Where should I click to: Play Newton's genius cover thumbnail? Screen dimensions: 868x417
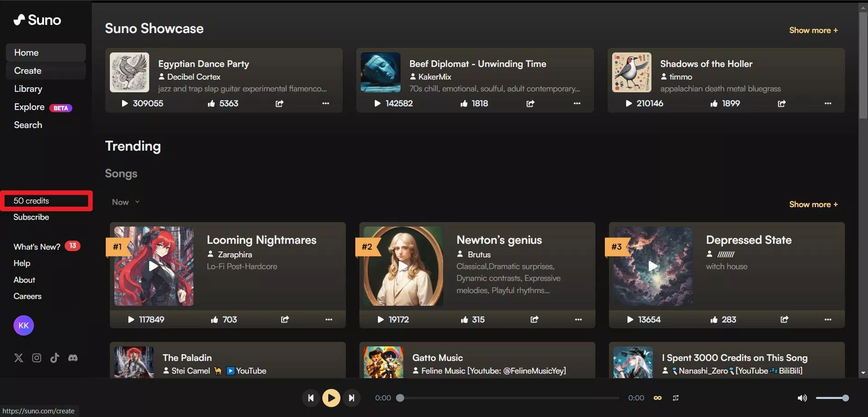(x=403, y=266)
